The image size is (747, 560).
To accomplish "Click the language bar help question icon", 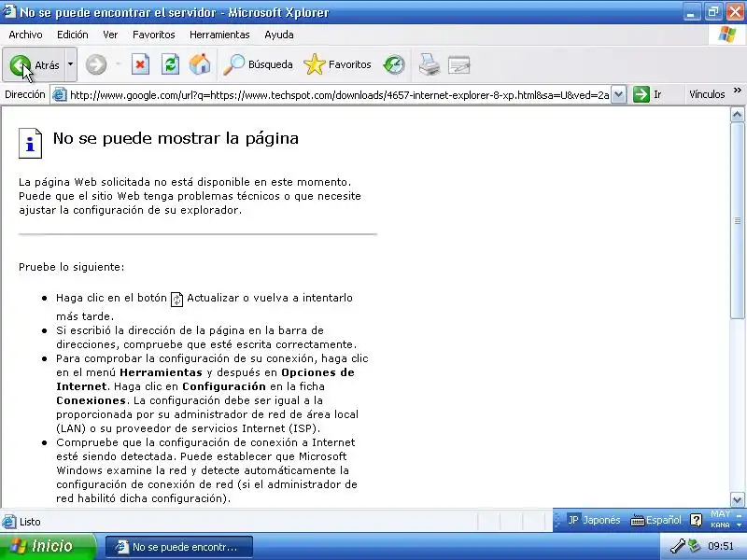I will click(x=696, y=520).
